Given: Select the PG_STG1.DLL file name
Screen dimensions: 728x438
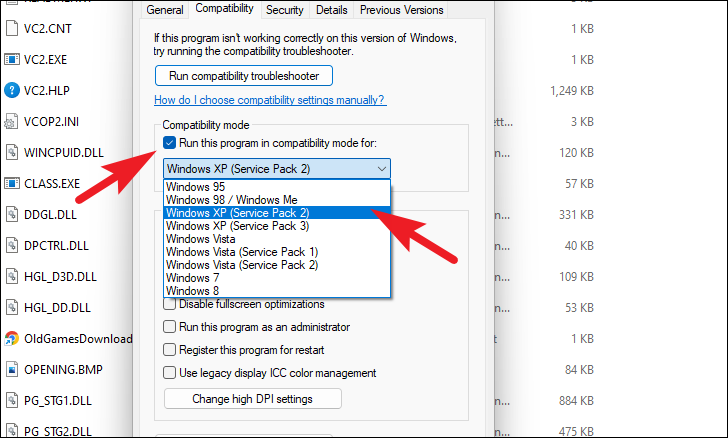Looking at the screenshot, I should (58, 401).
